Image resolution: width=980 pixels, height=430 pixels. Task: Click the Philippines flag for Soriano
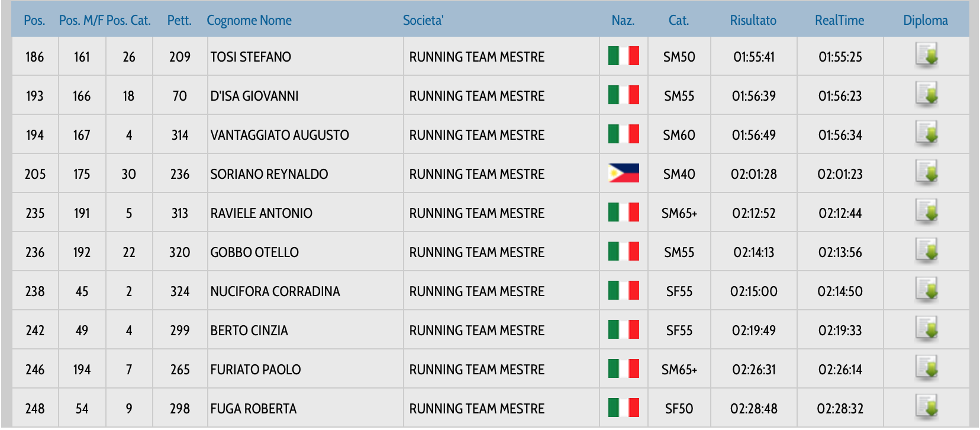623,174
